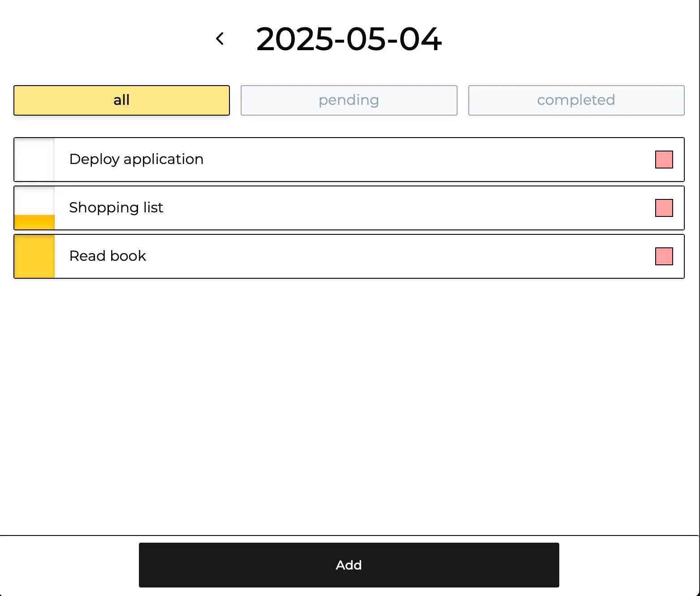Click the red delete square for Read book
The image size is (700, 596).
(664, 256)
